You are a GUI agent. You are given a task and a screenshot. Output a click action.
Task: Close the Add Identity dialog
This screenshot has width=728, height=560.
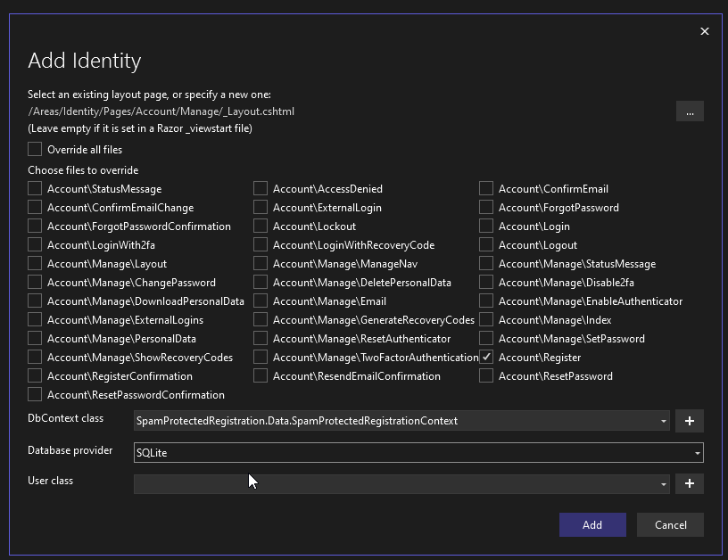[704, 31]
